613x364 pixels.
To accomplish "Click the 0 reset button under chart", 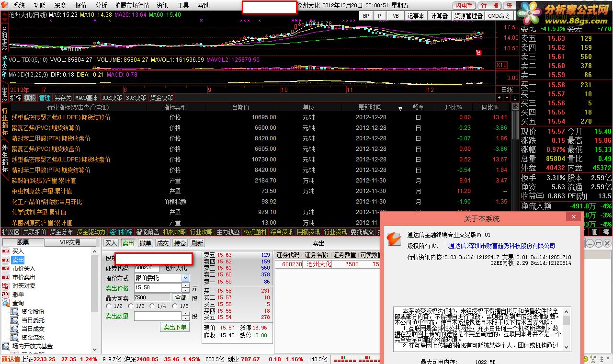I will [x=514, y=98].
